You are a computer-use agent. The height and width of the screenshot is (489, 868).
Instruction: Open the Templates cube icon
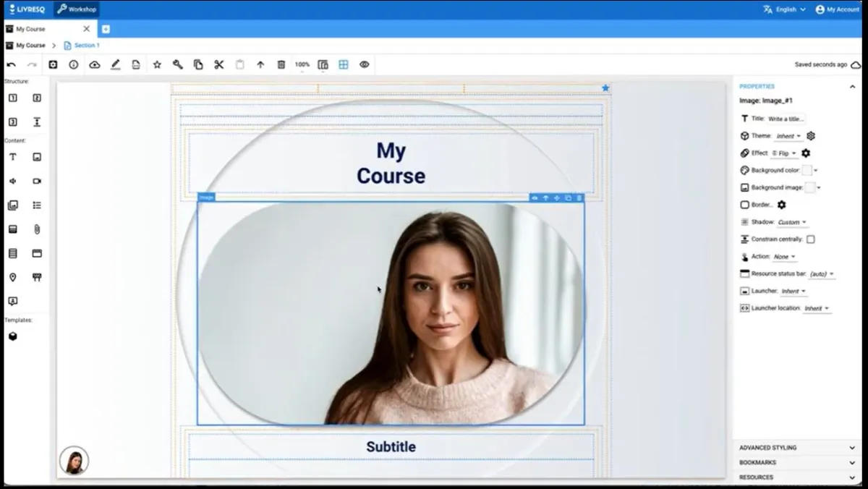[13, 336]
